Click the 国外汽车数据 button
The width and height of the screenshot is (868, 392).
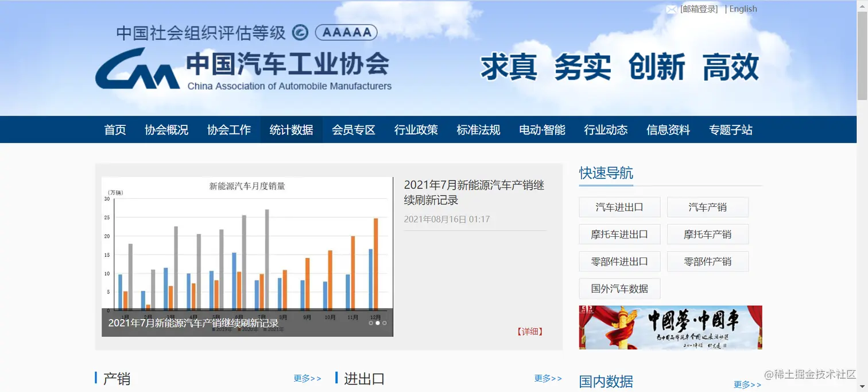pyautogui.click(x=619, y=288)
